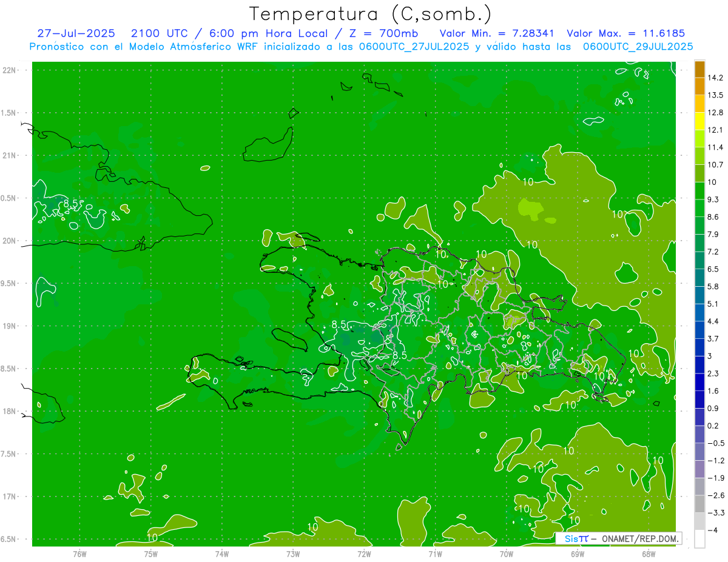Viewport: 728px width, 562px height.
Task: Click the "14.2" color scale label
Action: tap(716, 78)
